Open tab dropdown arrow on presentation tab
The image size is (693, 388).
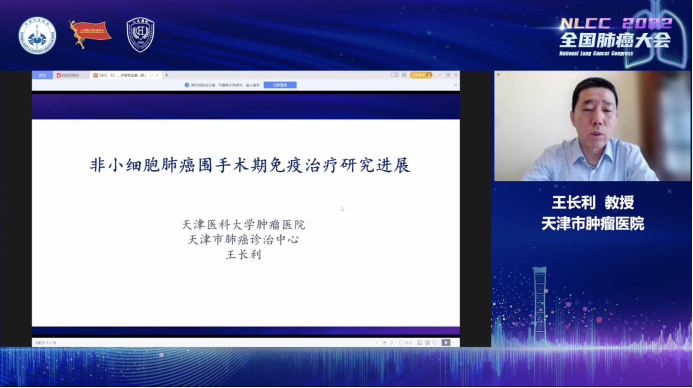pos(151,75)
